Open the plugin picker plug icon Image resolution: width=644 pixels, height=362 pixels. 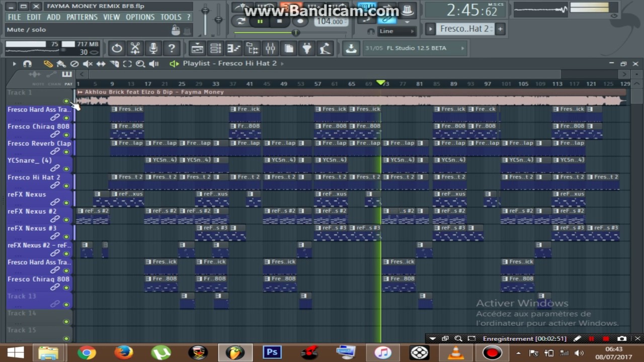307,48
